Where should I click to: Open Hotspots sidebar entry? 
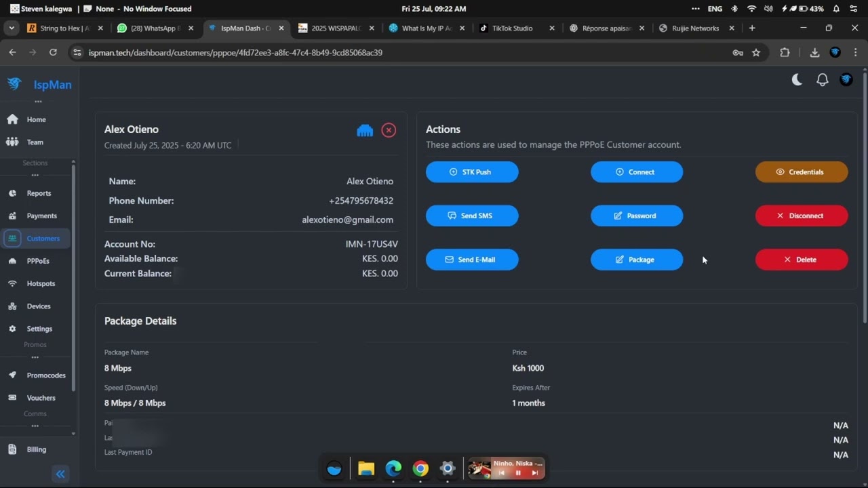41,283
